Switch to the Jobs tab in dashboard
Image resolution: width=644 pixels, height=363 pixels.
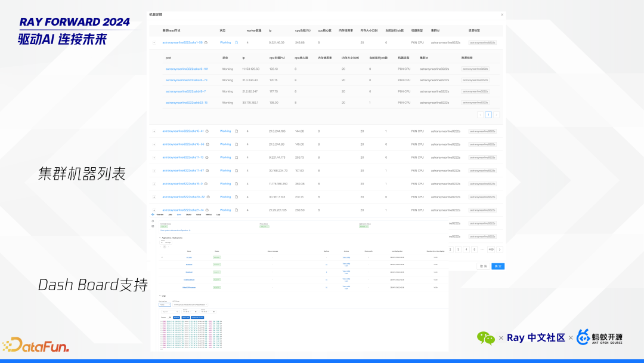pyautogui.click(x=169, y=214)
